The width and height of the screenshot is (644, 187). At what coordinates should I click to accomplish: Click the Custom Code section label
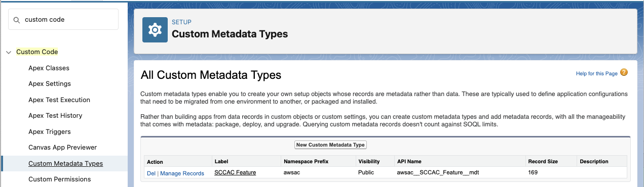point(37,52)
